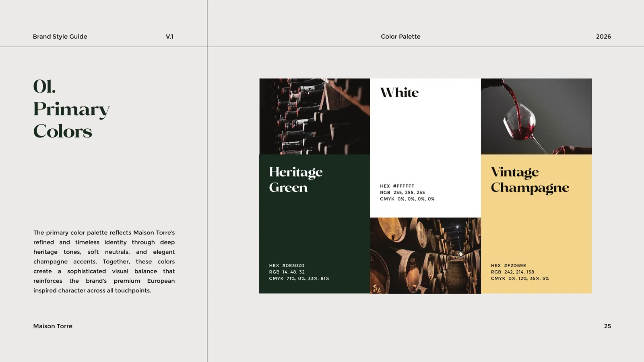Select 'HEX #FFFFFF' text
The height and width of the screenshot is (362, 644).
(x=397, y=186)
